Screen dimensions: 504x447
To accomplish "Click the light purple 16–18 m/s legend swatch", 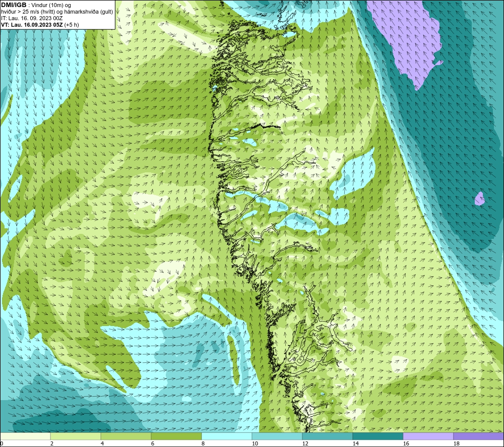I will pos(428,436).
